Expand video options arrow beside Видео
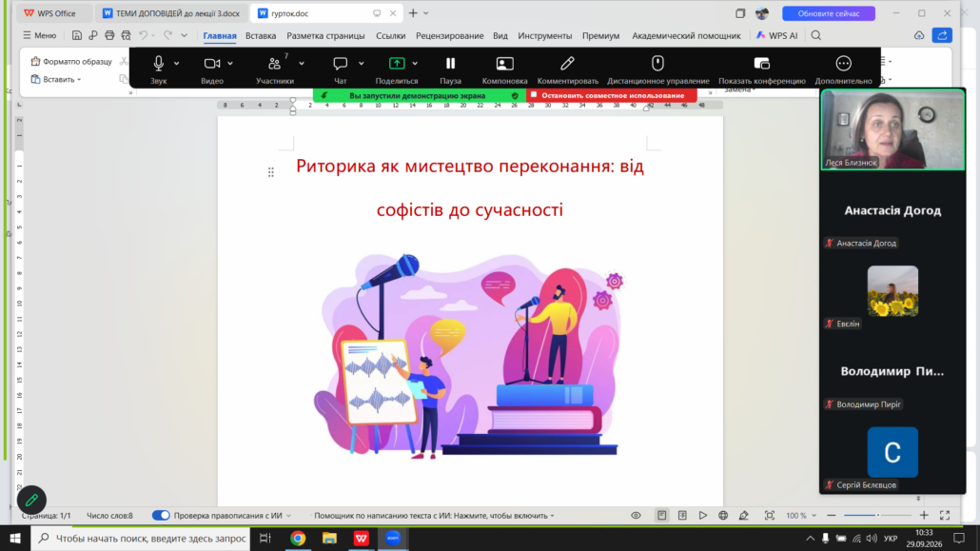This screenshot has width=980, height=551. tap(230, 63)
